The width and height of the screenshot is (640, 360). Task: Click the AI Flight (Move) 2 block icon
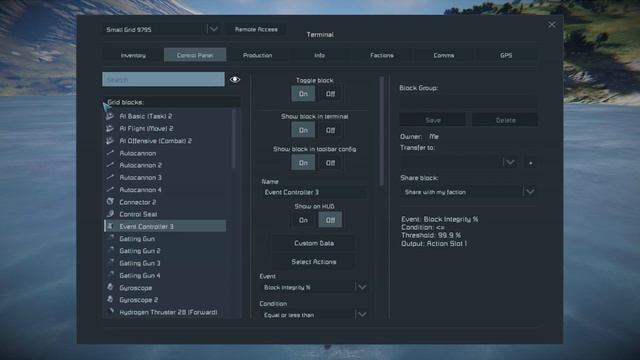click(110, 129)
